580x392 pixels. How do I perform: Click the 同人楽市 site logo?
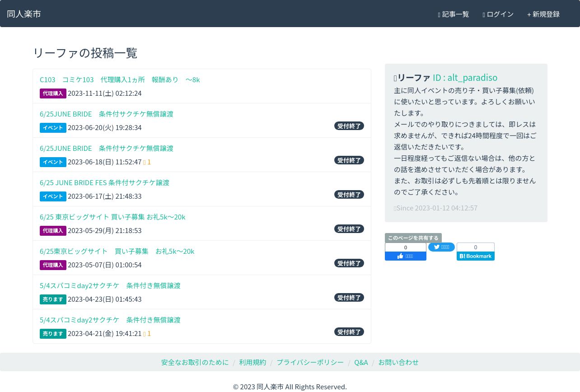[x=24, y=14]
